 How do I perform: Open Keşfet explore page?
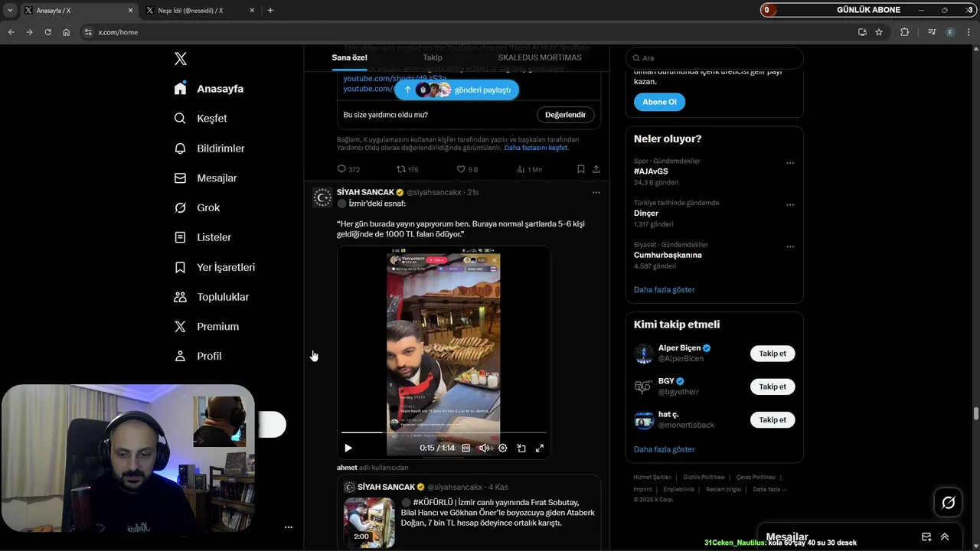[201, 119]
